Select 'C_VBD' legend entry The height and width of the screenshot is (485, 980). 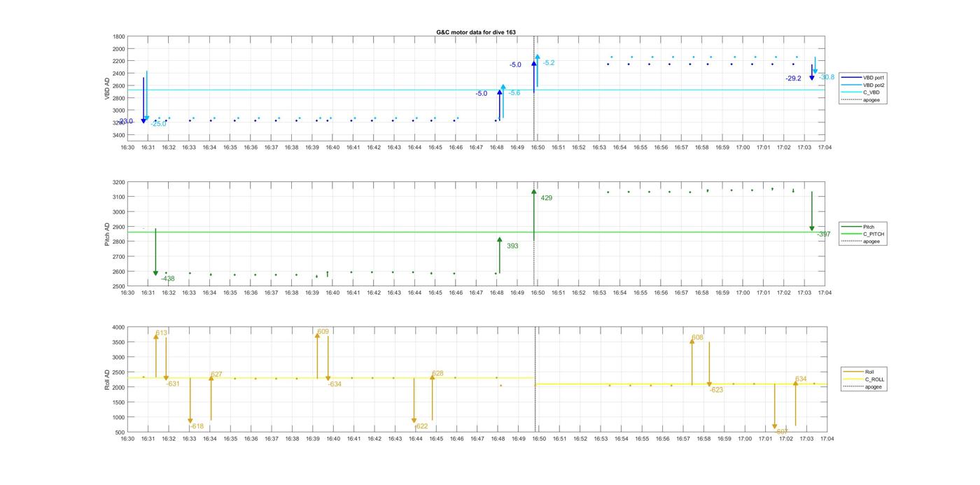[870, 92]
